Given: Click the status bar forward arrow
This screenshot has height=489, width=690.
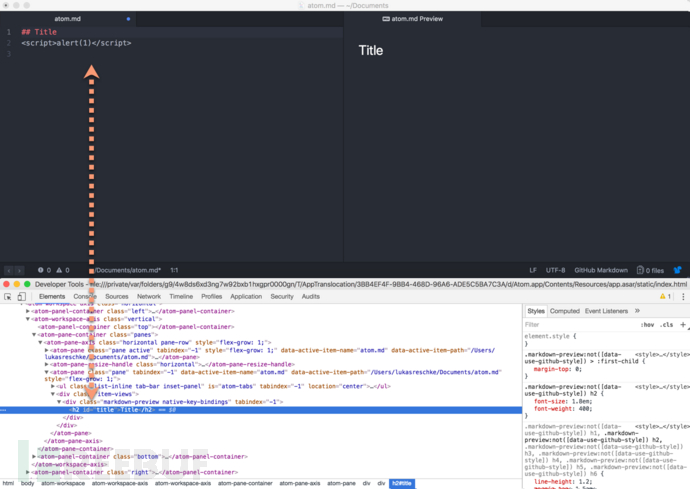Looking at the screenshot, I should [19, 271].
